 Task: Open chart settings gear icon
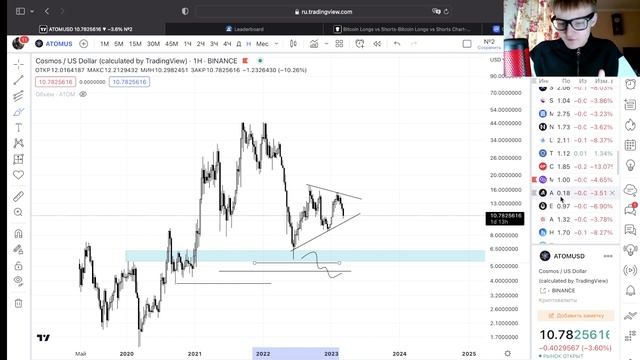[507, 353]
